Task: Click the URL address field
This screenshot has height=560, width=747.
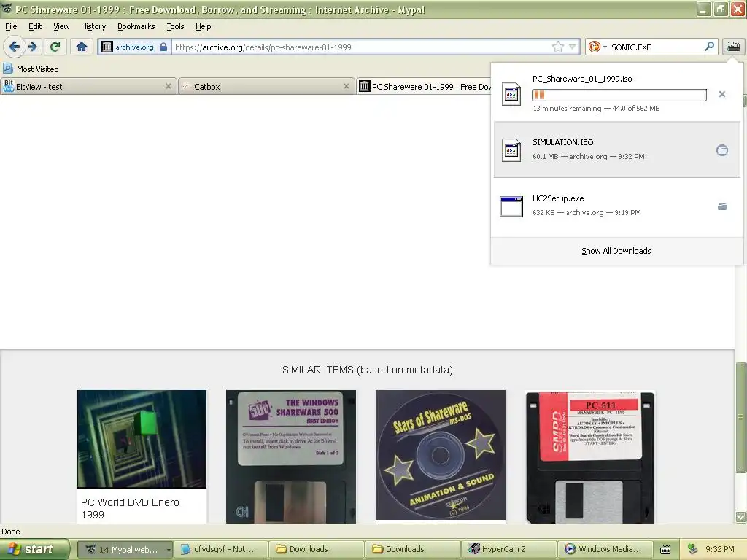Action: [x=360, y=47]
